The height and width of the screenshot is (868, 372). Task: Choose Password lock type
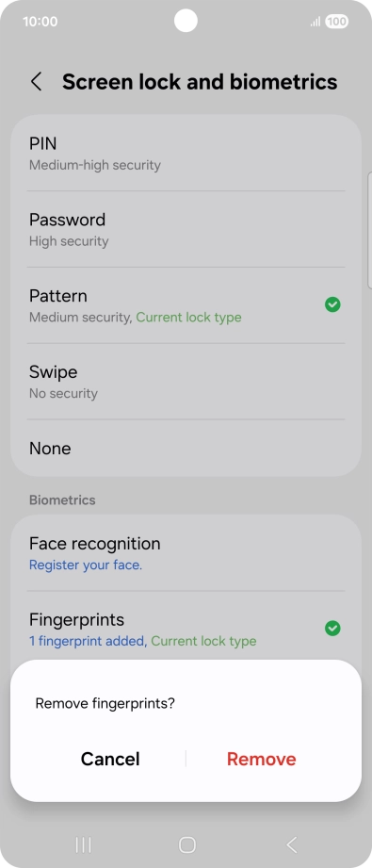(186, 229)
